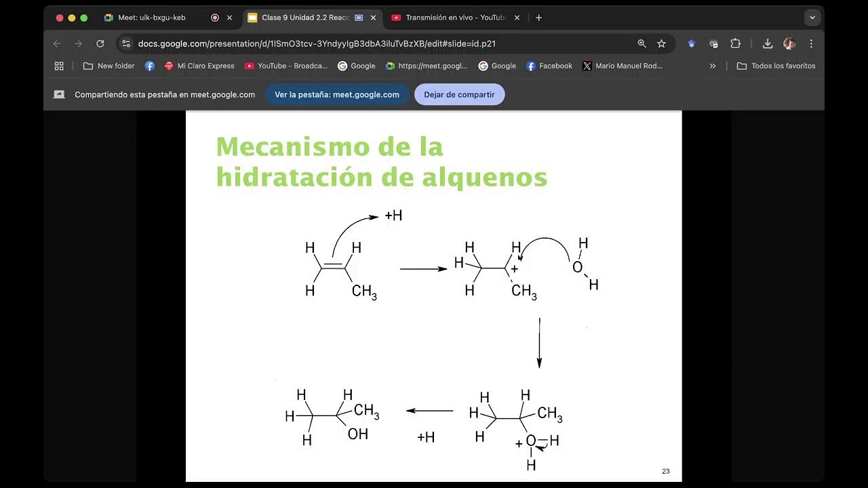Screen dimensions: 868x488
Task: Open the Transmisión en vivo YouTube tab
Action: (456, 18)
